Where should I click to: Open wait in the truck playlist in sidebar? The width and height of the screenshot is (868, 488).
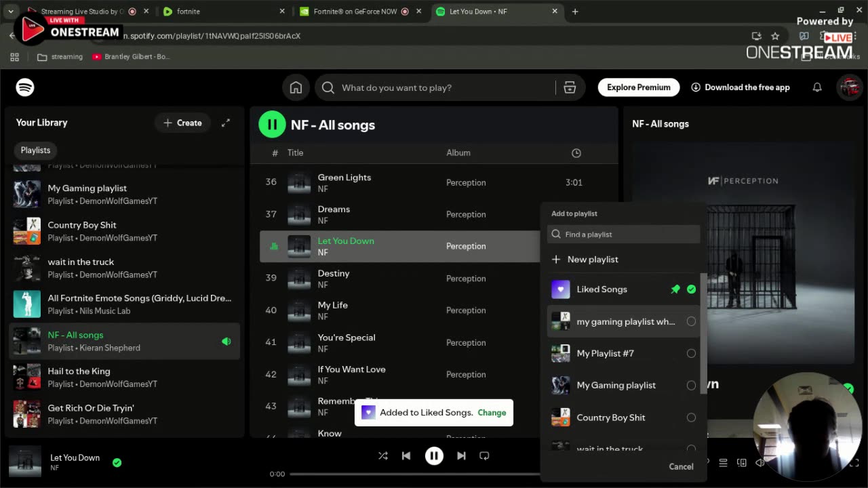coord(124,268)
